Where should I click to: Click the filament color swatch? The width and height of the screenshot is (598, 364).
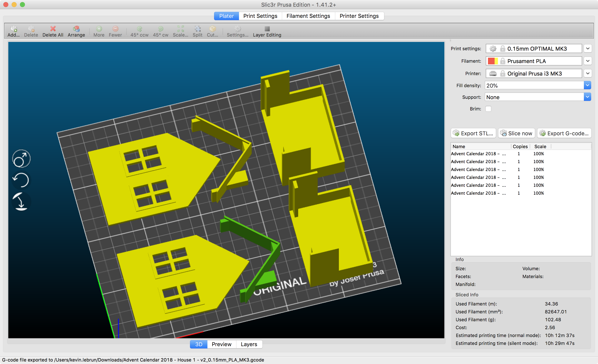coord(493,61)
